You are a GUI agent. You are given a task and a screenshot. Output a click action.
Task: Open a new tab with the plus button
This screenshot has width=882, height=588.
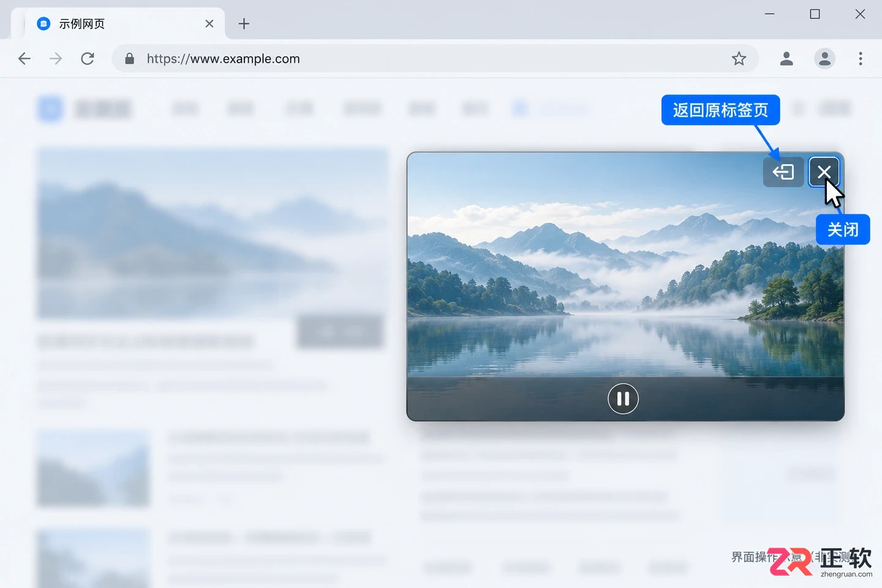click(244, 24)
